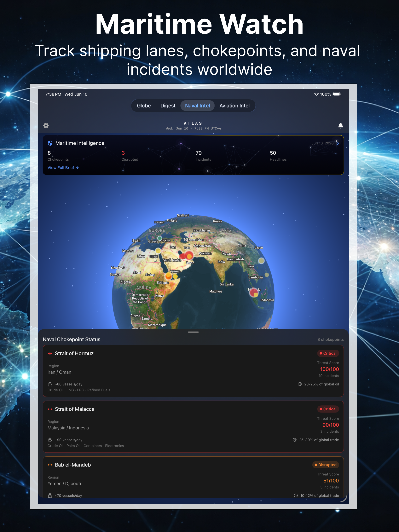Tap the Bab el-Mandeb strait icon
This screenshot has width=399, height=532.
[50, 465]
